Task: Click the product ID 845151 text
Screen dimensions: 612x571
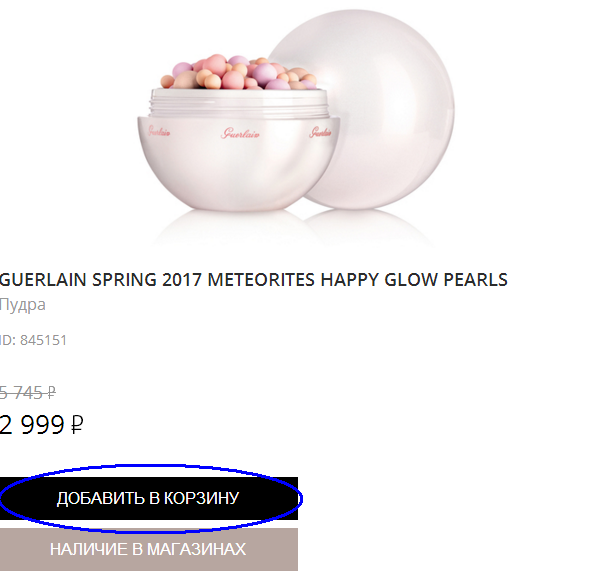Action: (34, 340)
